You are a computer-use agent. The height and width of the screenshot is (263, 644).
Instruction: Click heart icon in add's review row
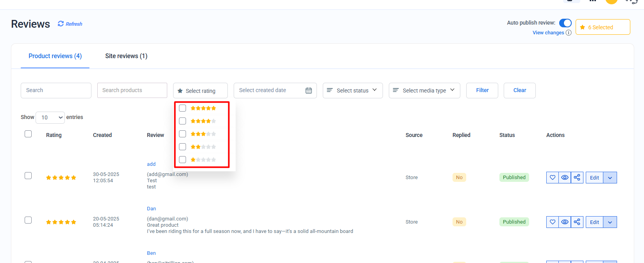click(x=553, y=178)
